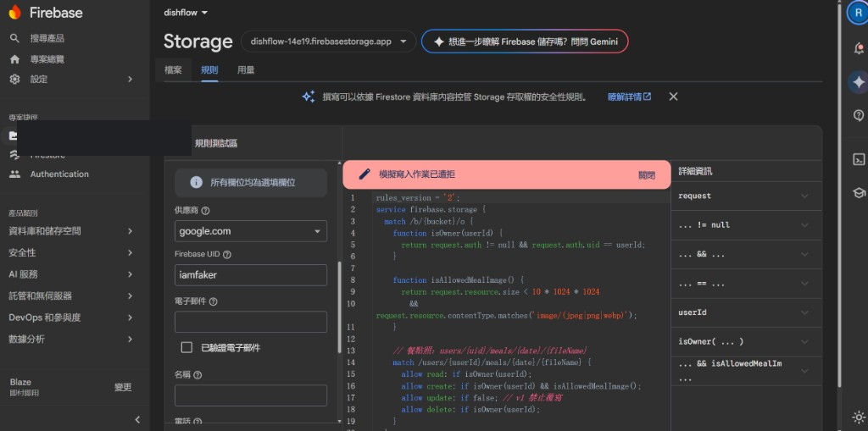Screen dimensions: 868x431
Task: Click the Gemini sparkle icon in the Storage header button
Action: tap(438, 41)
